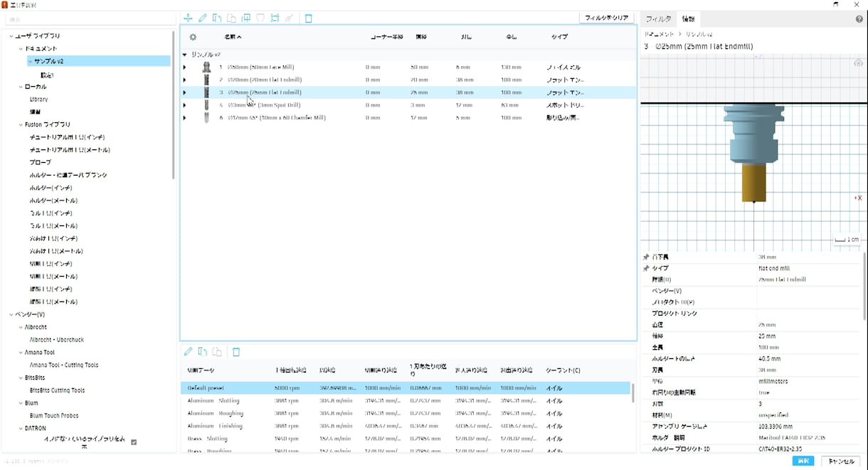Select the Library item under ローカル

point(39,100)
